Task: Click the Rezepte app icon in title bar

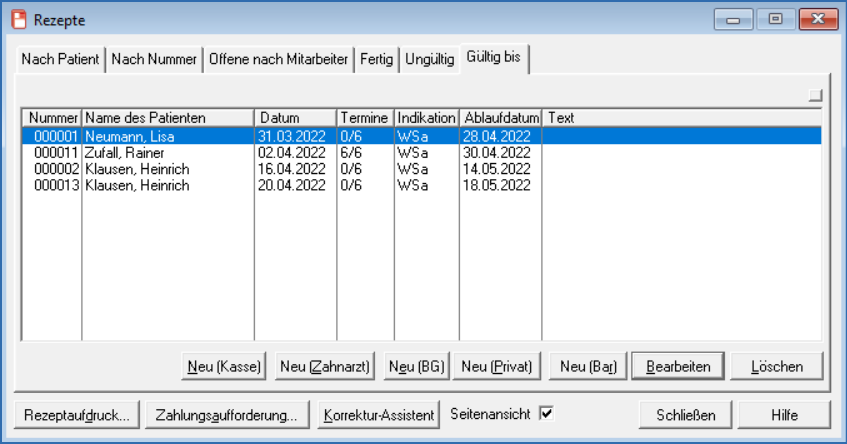Action: [18, 20]
